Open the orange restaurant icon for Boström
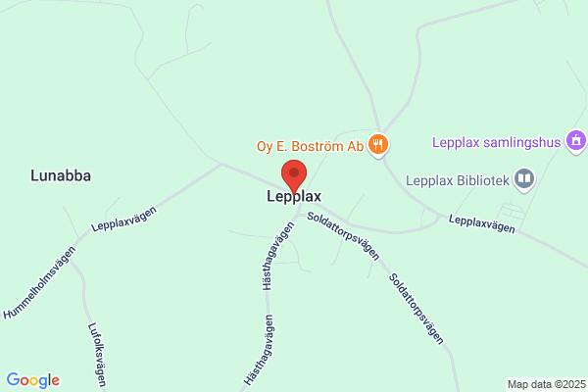588x392 pixels. pos(378,146)
